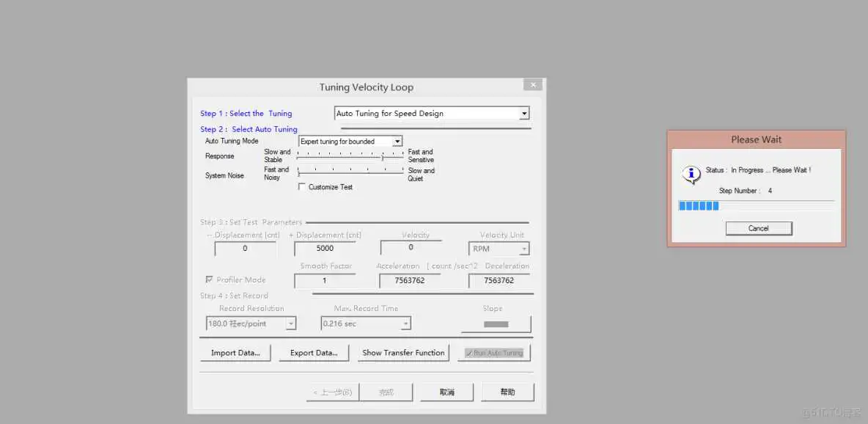The image size is (868, 424).
Task: Click the 帮助 help button
Action: click(x=508, y=391)
